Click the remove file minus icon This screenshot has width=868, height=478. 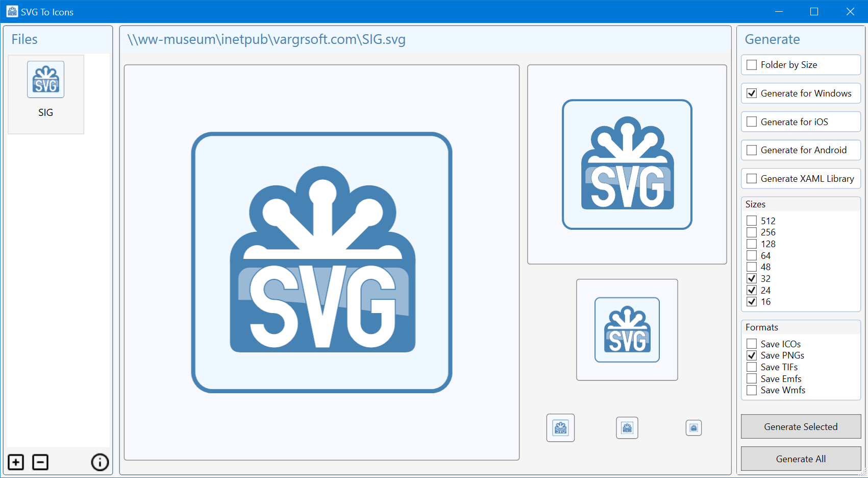[x=40, y=462]
